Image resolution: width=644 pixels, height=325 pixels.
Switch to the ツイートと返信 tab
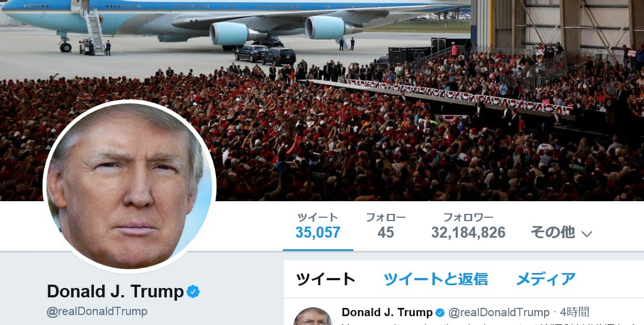coord(435,279)
